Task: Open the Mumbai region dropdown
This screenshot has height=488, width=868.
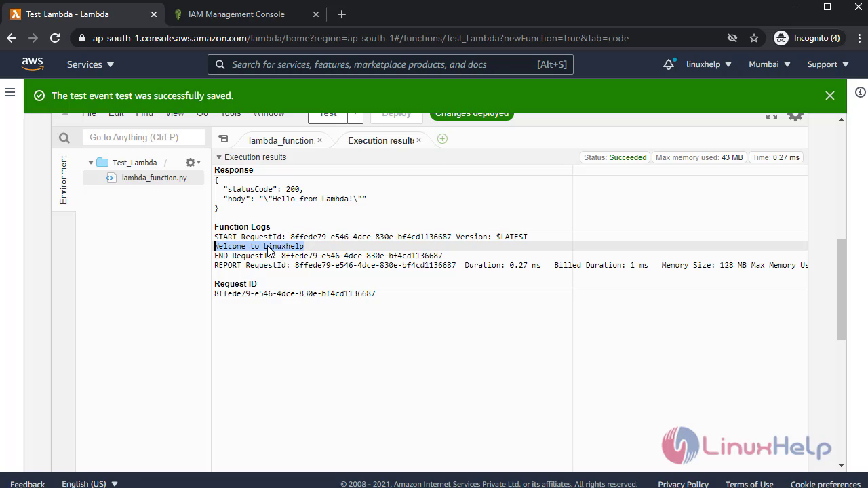Action: coord(770,64)
